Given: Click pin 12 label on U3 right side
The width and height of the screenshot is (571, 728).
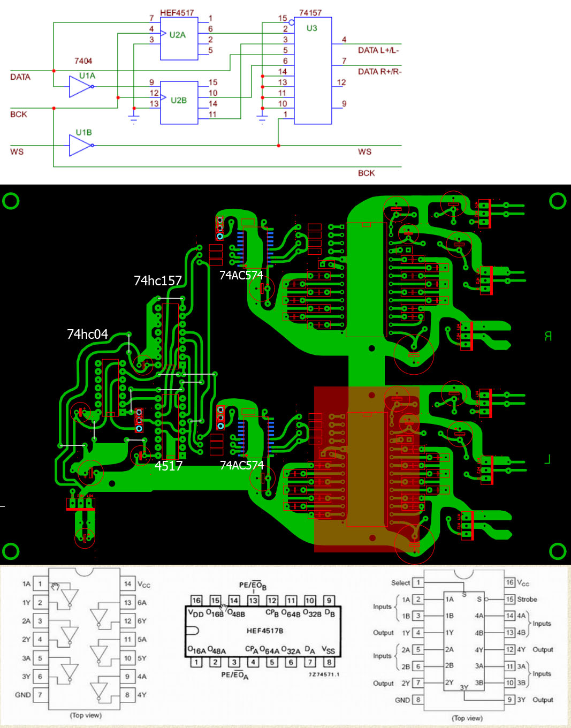Looking at the screenshot, I should coord(341,82).
